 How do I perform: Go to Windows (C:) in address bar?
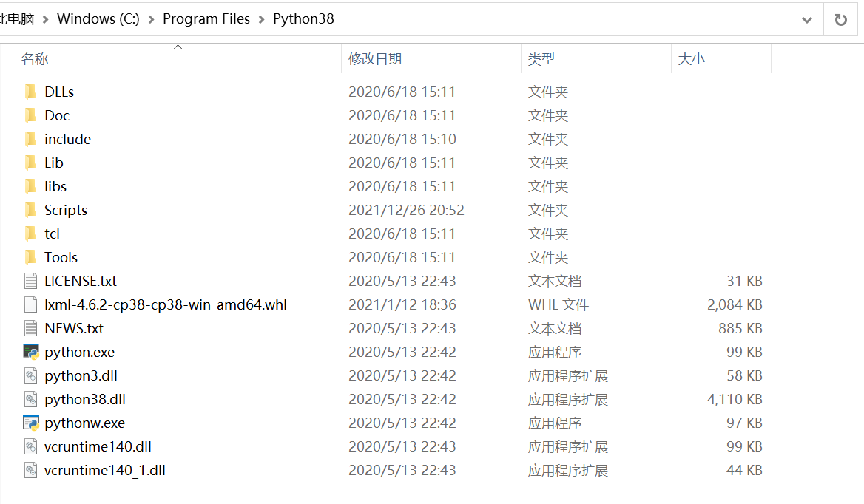point(98,18)
